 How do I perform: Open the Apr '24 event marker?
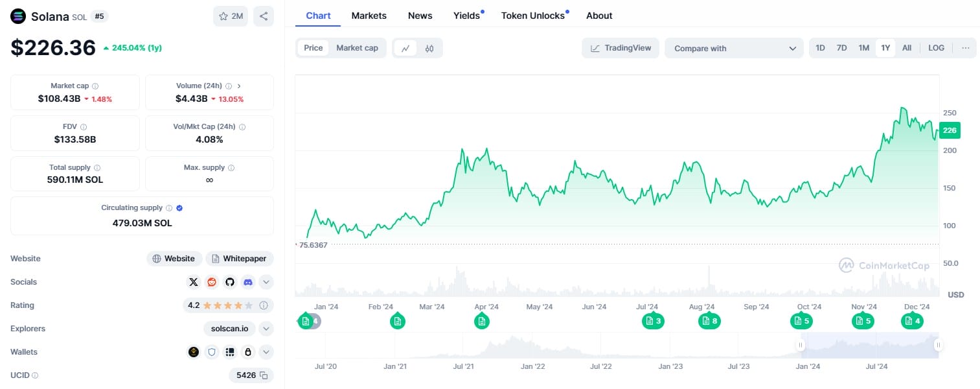pyautogui.click(x=481, y=321)
